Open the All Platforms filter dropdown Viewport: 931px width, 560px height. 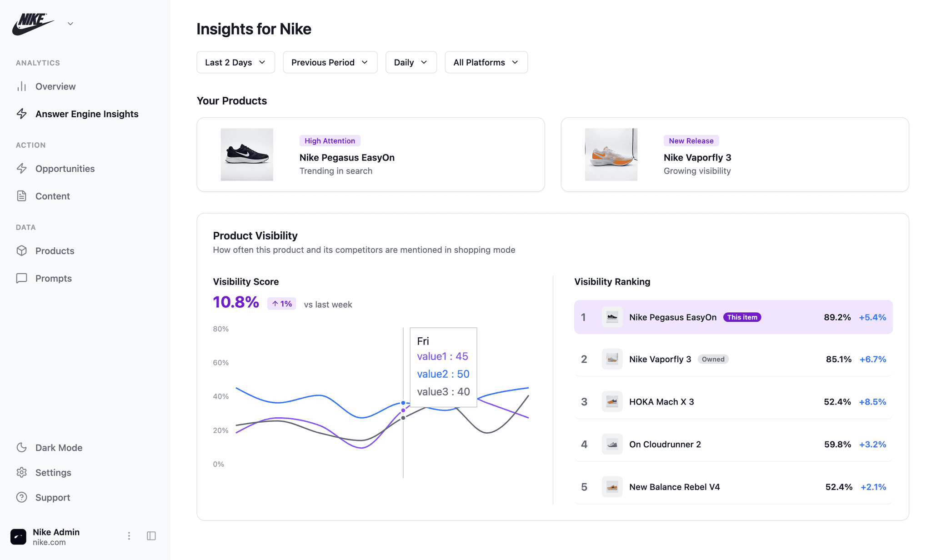[486, 62]
